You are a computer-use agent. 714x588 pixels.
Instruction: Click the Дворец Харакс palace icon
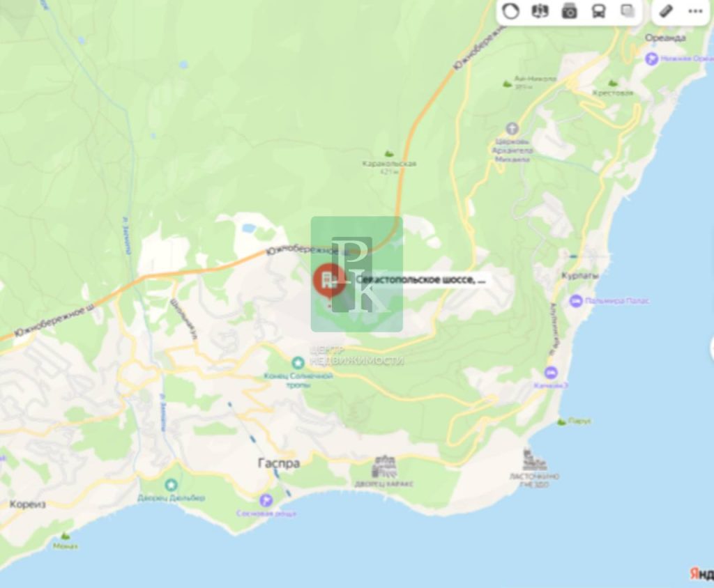pyautogui.click(x=384, y=466)
